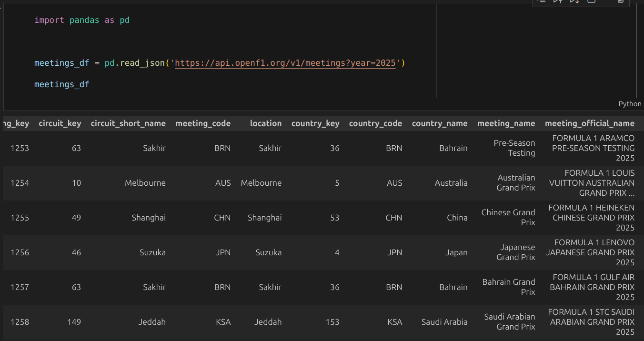Click the key cell 1256

click(20, 252)
